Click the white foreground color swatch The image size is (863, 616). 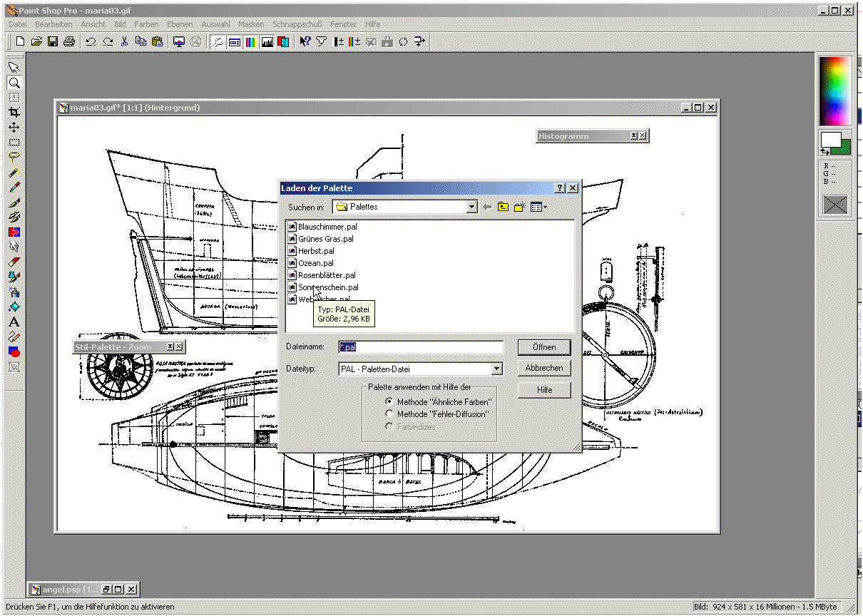point(829,140)
